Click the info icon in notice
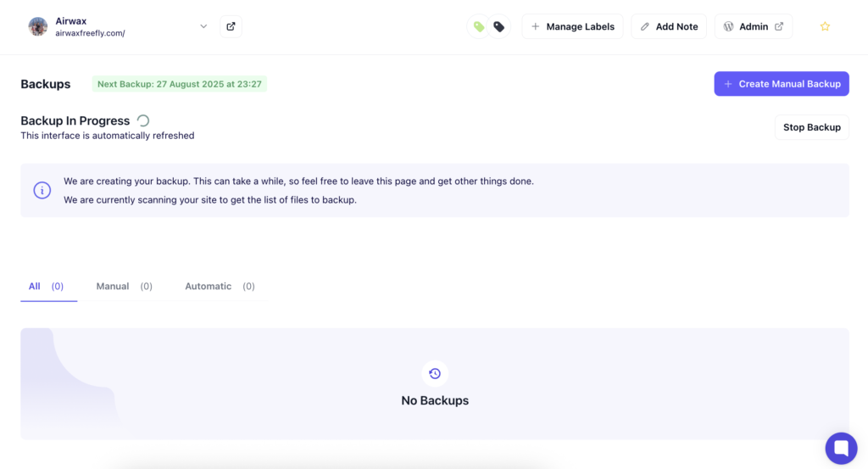868x469 pixels. click(42, 190)
